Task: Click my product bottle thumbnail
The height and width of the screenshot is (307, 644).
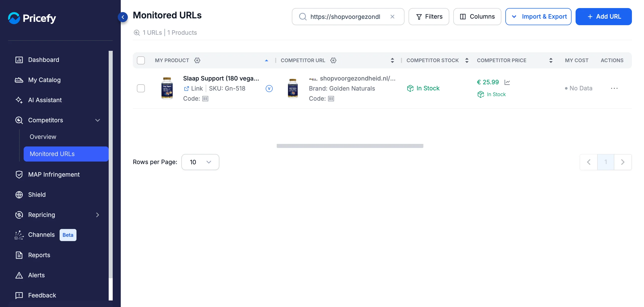Action: coord(167,88)
